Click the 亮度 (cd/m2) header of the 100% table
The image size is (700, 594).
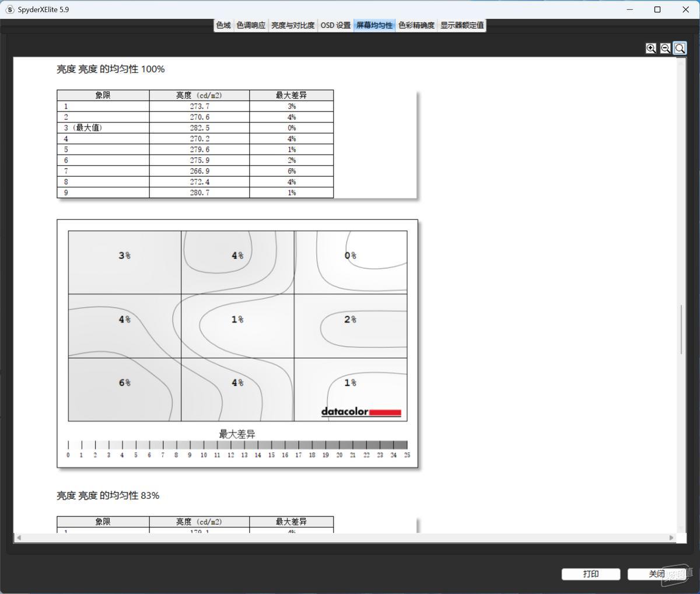tap(199, 95)
